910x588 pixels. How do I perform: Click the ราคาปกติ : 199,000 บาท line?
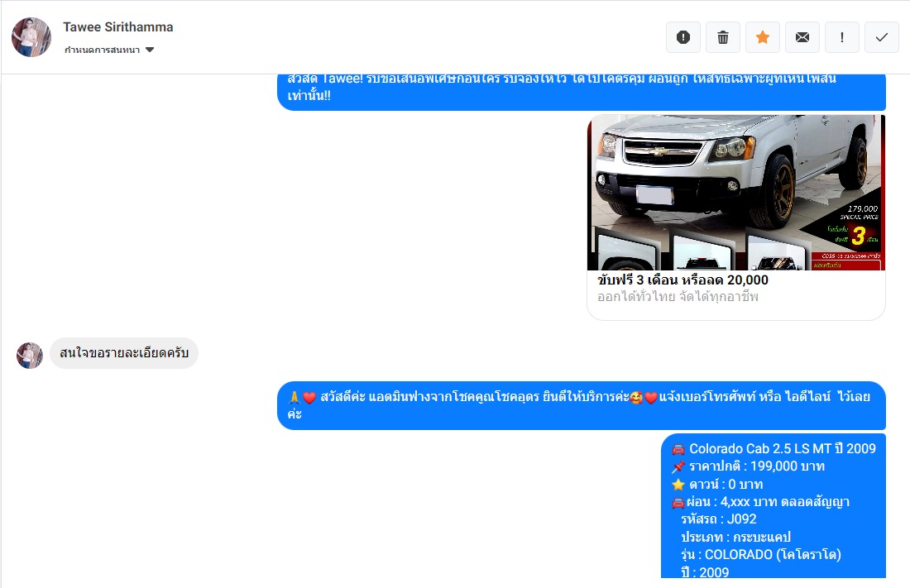(748, 466)
